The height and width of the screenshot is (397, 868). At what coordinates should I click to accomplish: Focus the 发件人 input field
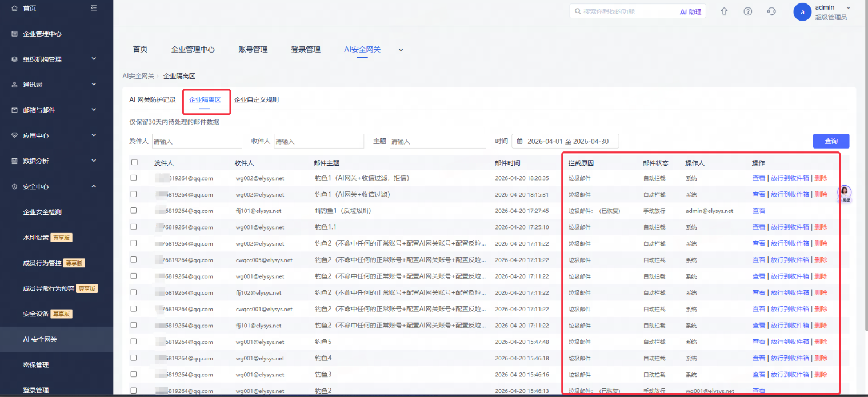point(197,141)
